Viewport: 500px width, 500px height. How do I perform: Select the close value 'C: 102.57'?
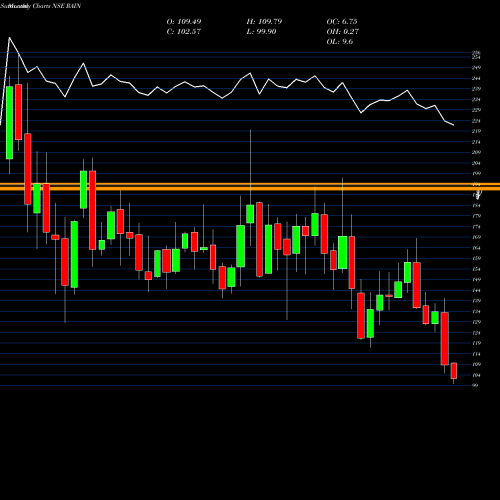[184, 32]
